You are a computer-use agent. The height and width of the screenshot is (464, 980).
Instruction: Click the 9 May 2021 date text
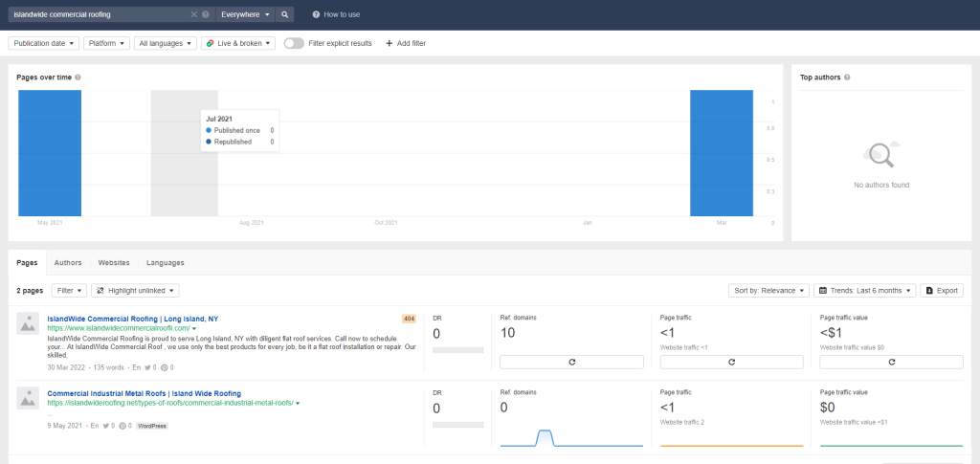click(66, 426)
